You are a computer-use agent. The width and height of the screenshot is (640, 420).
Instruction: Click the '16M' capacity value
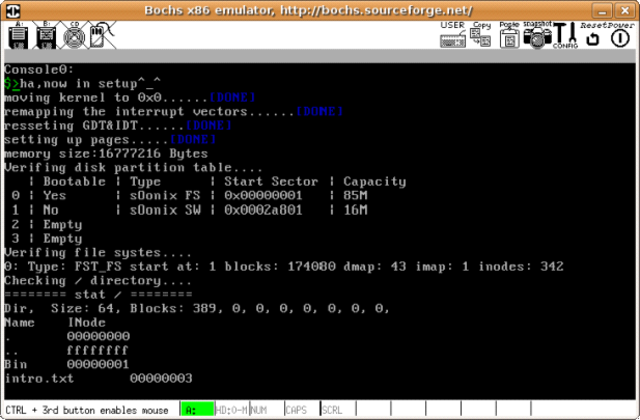(355, 210)
